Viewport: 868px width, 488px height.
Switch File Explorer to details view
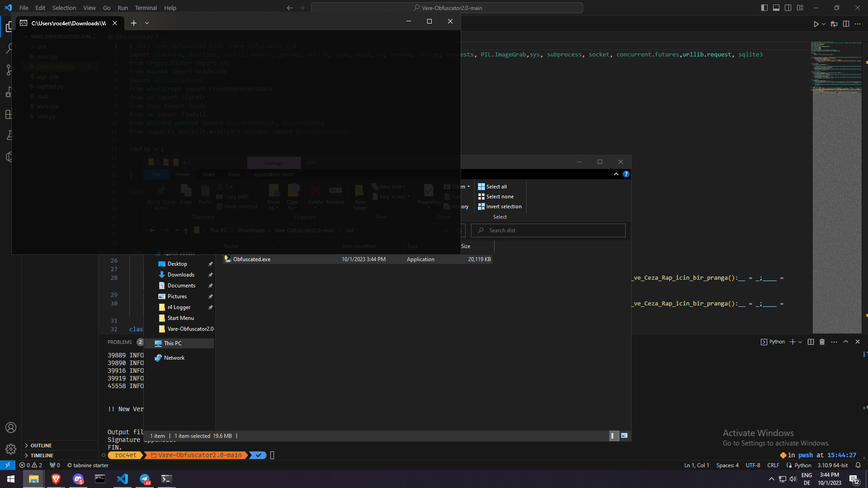point(613,436)
